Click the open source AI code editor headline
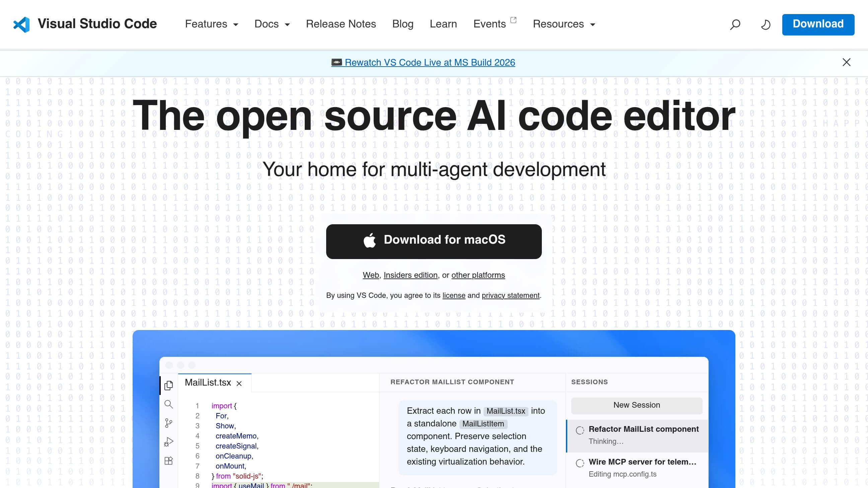The height and width of the screenshot is (488, 868). click(x=434, y=115)
